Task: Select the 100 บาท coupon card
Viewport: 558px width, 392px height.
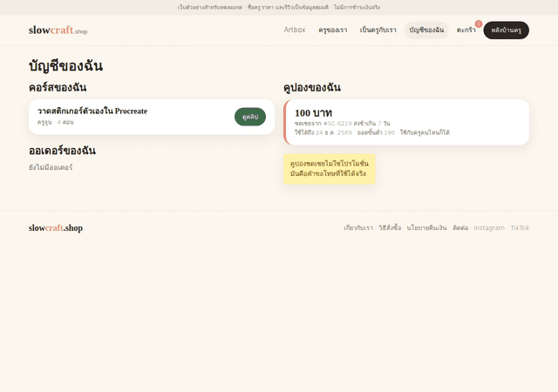Action: (406, 122)
